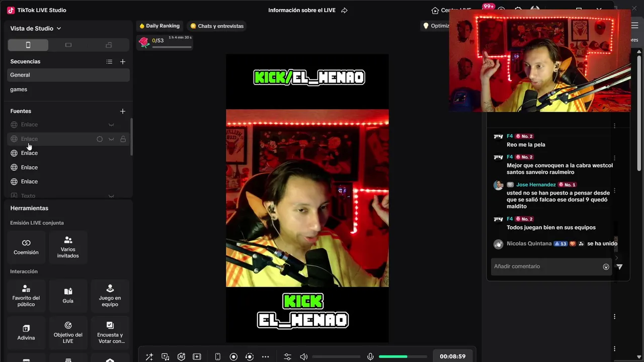This screenshot has height=362, width=644.
Task: Add a new source with Fuentes plus
Action: click(123, 111)
